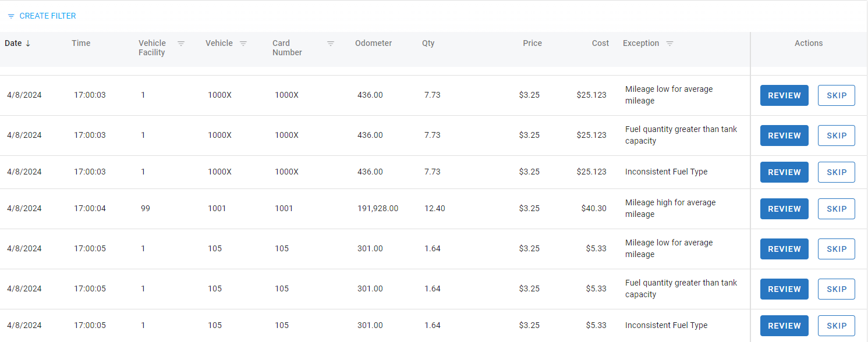Review vehicle 105 Mileage low exception

tap(784, 249)
